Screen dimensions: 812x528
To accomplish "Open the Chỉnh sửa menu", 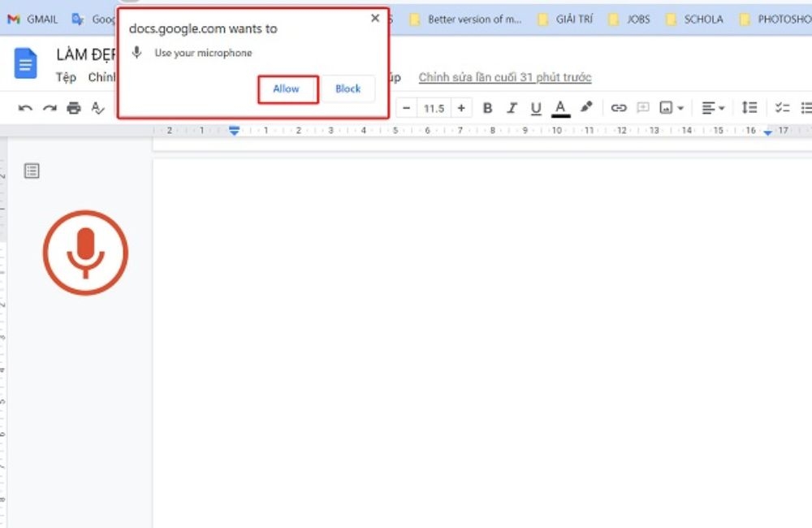I will click(101, 77).
